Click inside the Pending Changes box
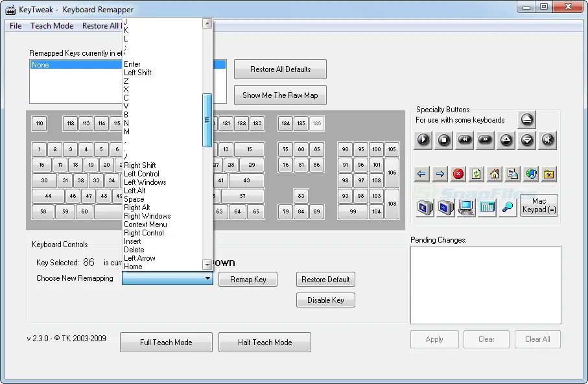 tap(486, 285)
